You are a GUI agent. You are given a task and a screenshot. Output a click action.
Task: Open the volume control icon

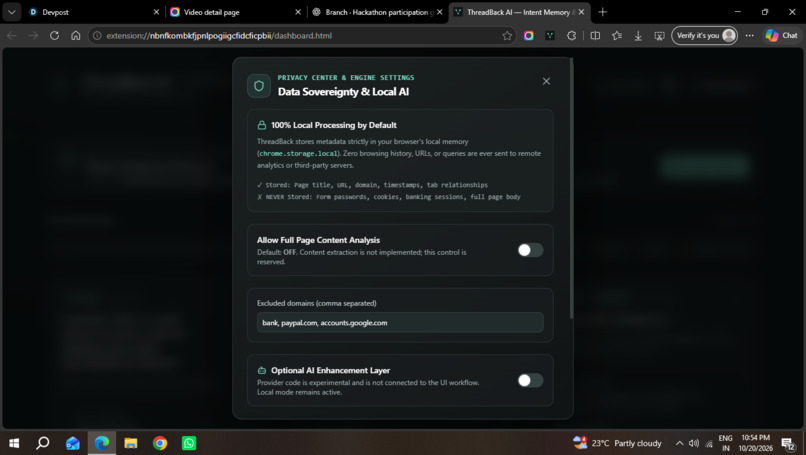click(x=694, y=443)
